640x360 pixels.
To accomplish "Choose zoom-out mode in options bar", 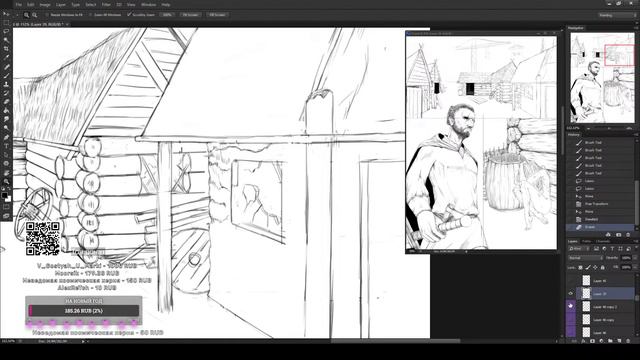I will pos(35,15).
